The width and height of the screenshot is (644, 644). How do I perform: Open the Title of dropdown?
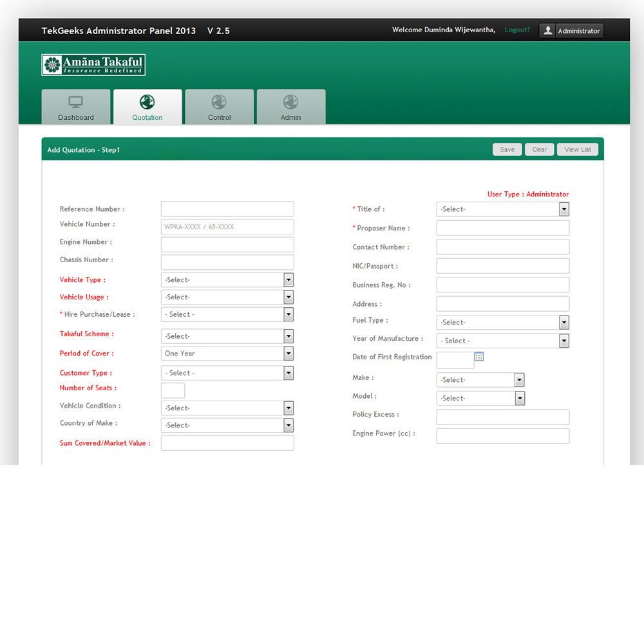point(502,209)
